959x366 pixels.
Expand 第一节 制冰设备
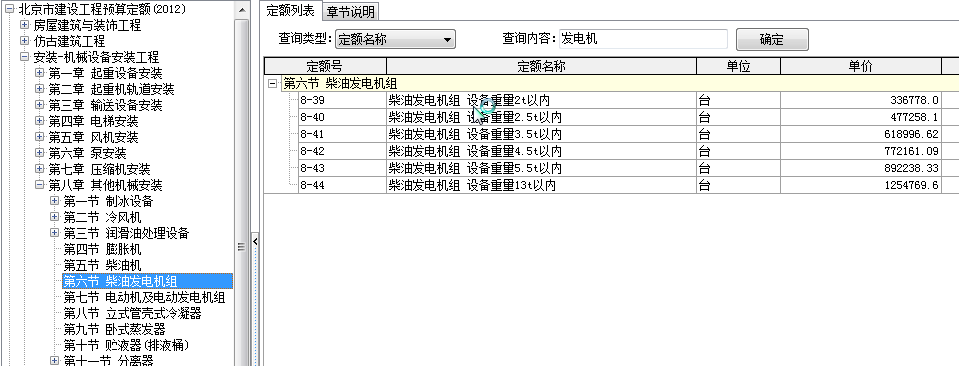(x=54, y=200)
